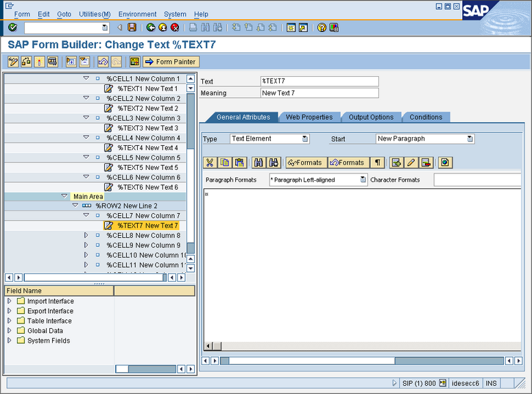Click the red Cancel icon
This screenshot has width=532, height=394.
[175, 27]
